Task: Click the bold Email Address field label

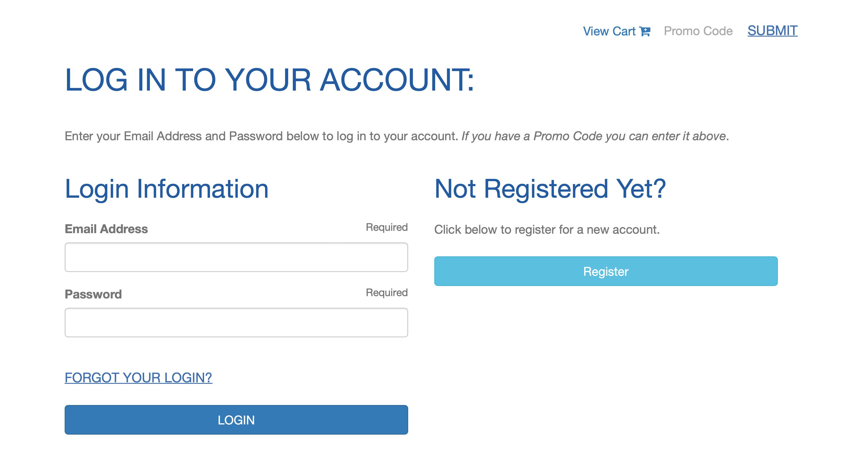Action: pos(106,229)
